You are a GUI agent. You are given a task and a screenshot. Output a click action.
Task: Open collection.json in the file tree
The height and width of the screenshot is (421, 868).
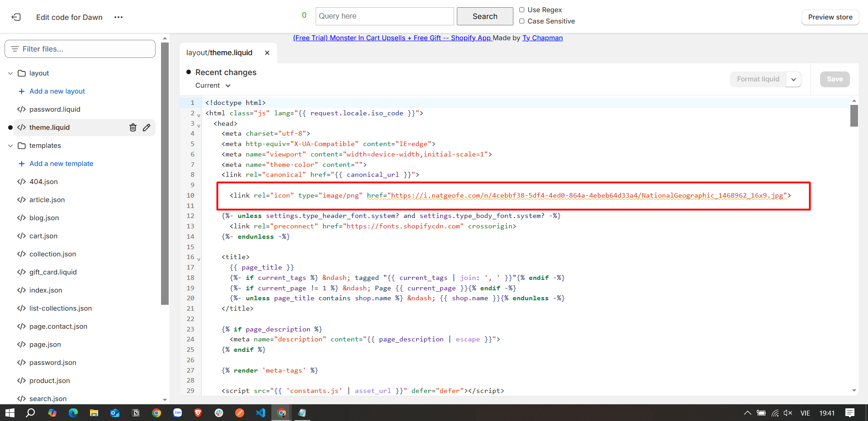coord(52,254)
